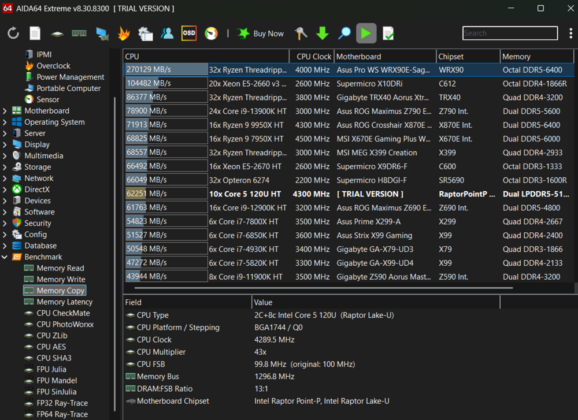This screenshot has width=578, height=420.
Task: Collapse the Benchmark tree node
Action: tap(5, 257)
